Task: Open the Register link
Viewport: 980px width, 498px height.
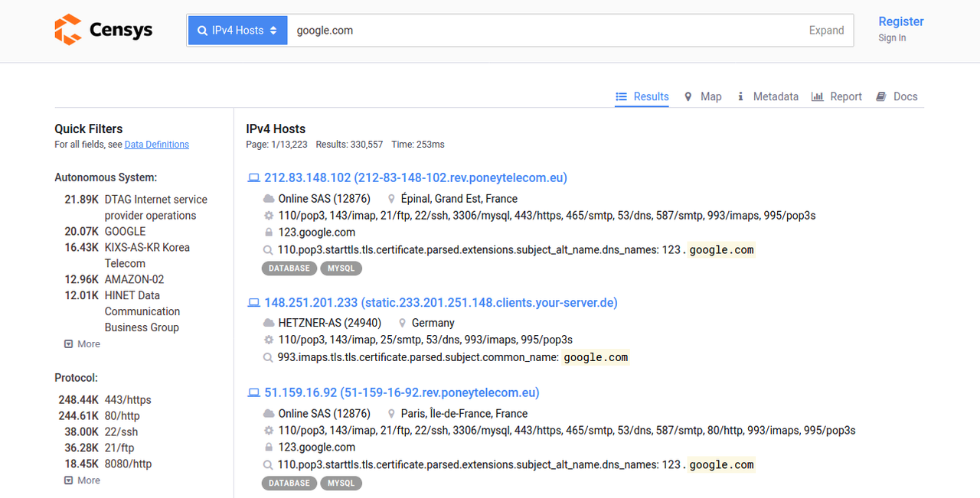Action: 901,21
